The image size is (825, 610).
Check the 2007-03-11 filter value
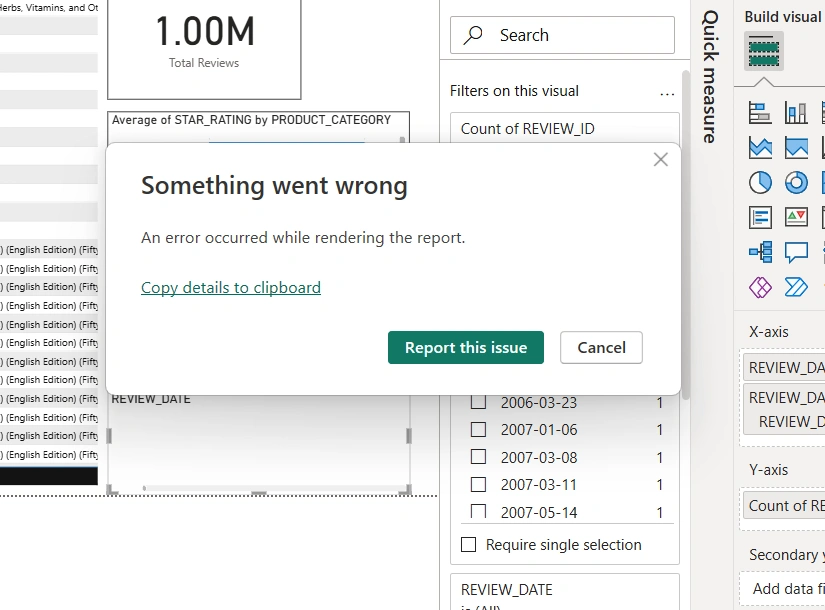(x=478, y=484)
